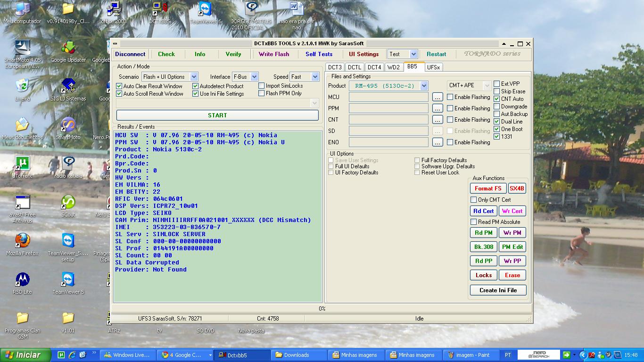The image size is (644, 362).
Task: Switch to the UFSx tab
Action: tap(433, 67)
